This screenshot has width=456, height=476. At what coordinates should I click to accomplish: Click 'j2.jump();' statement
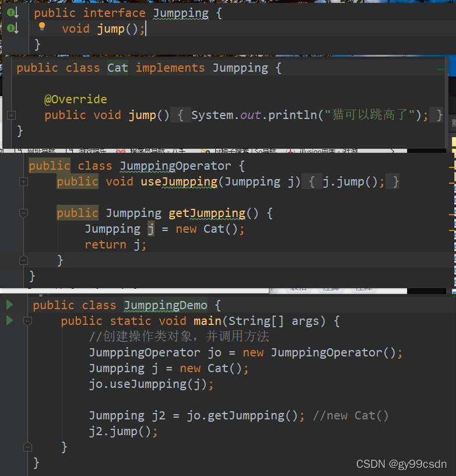123,432
